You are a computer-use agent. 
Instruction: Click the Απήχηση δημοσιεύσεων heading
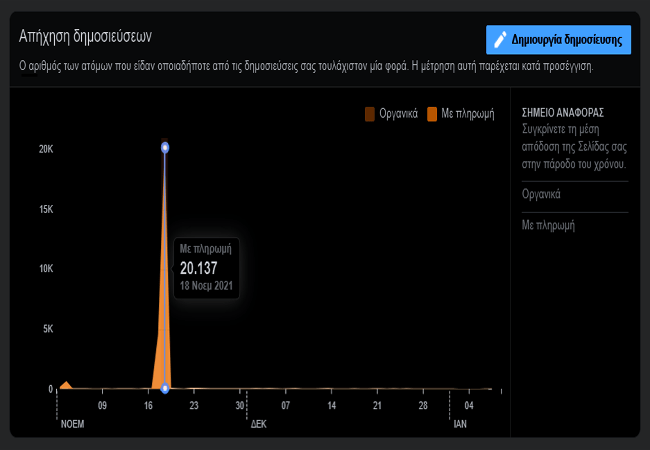pos(85,36)
